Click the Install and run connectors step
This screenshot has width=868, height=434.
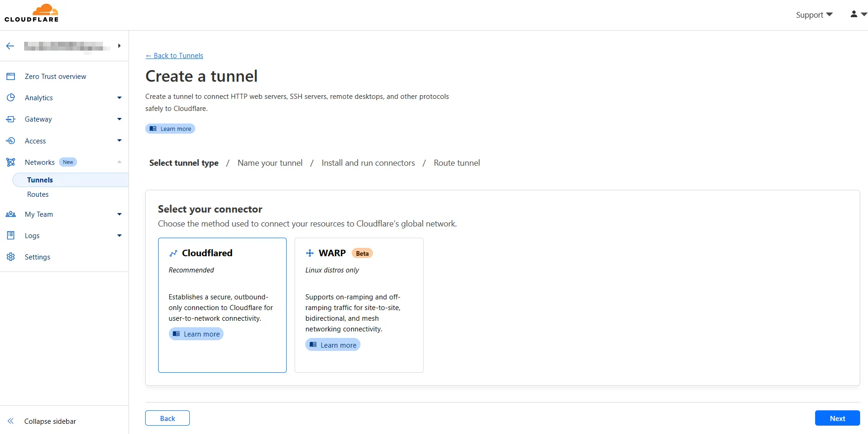tap(368, 163)
